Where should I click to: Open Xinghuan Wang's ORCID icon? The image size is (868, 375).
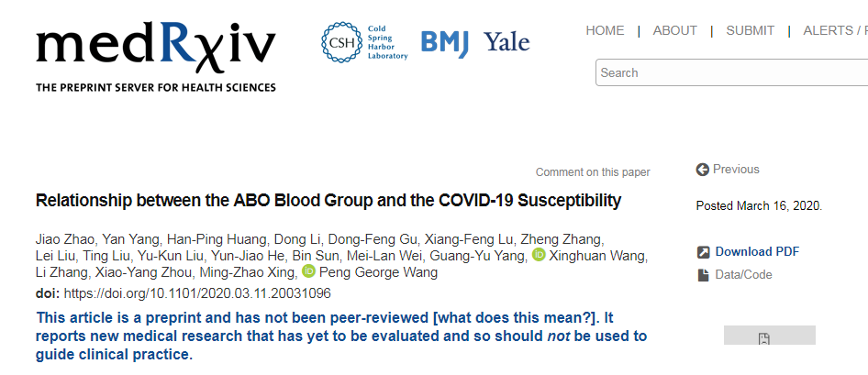(x=539, y=255)
